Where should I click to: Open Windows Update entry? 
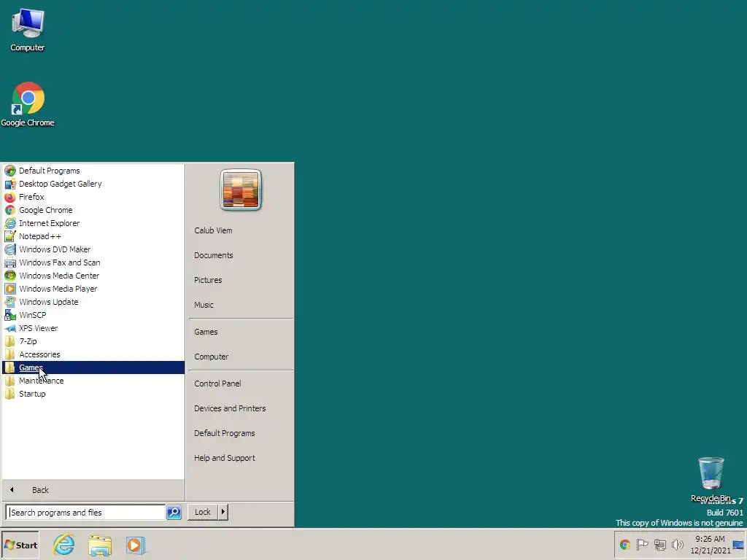click(x=93, y=302)
